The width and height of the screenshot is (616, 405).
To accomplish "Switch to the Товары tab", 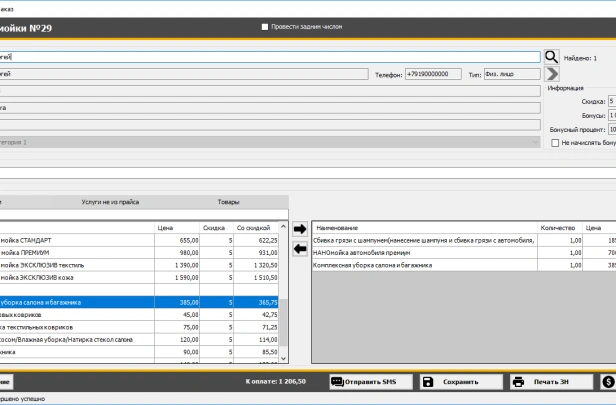I will 228,202.
